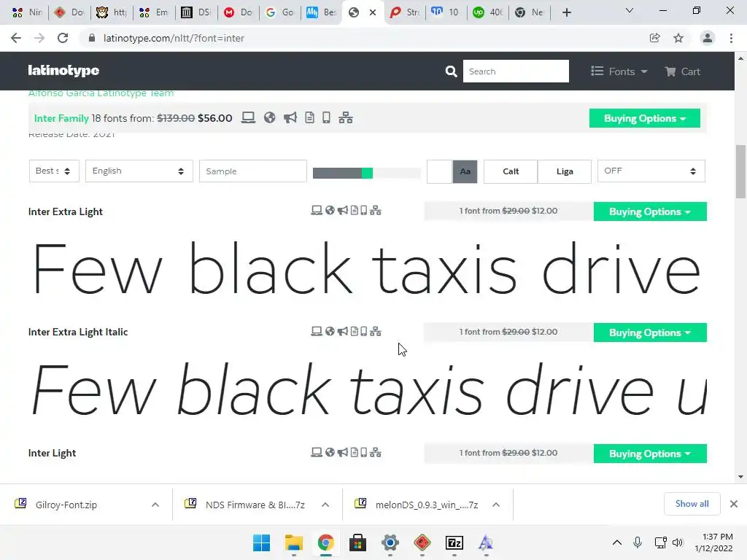The height and width of the screenshot is (560, 747).
Task: Click mobile app icon in Inter Family bar
Action: point(326,117)
